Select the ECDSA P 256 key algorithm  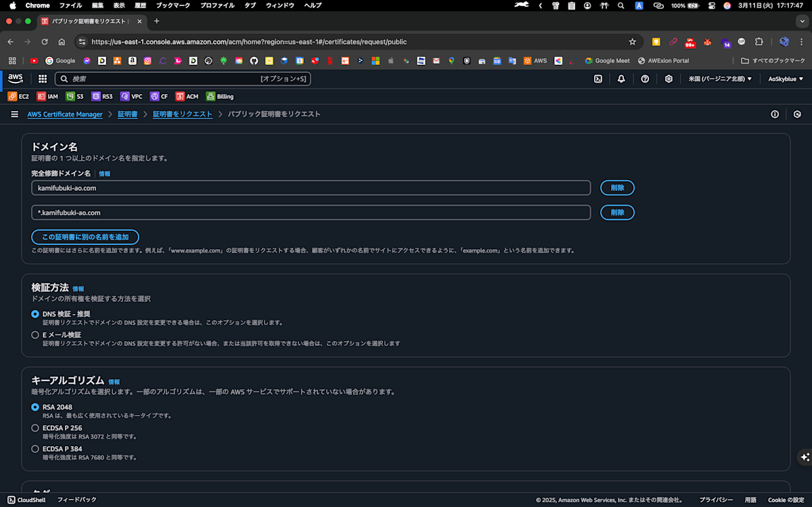35,428
